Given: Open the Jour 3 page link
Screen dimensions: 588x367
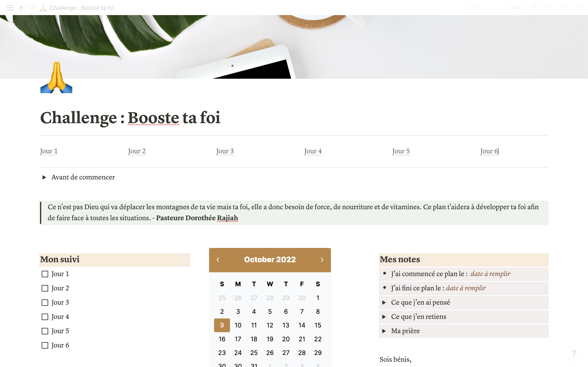Looking at the screenshot, I should (x=225, y=151).
